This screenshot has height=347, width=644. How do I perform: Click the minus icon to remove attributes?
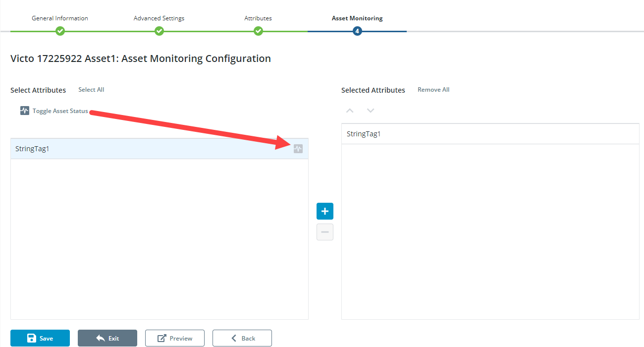(325, 231)
